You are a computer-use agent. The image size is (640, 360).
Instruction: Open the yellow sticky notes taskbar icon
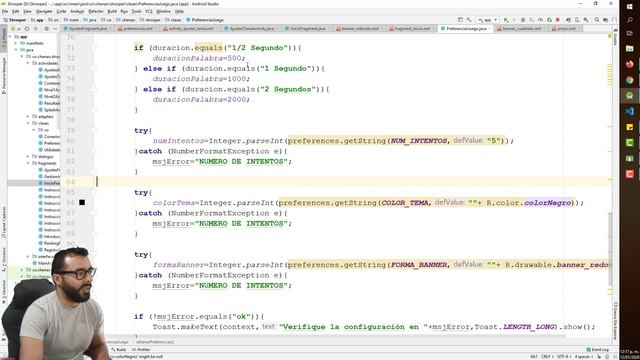coord(629,127)
